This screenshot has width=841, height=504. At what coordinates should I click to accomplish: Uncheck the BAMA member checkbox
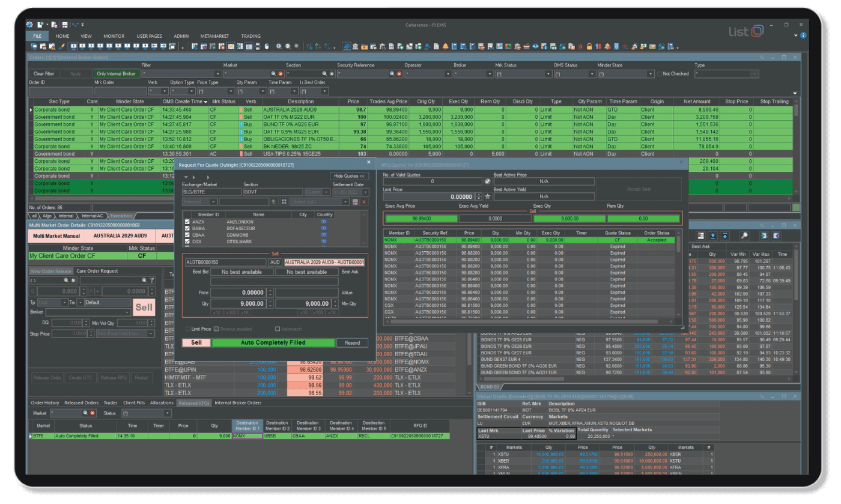(x=187, y=228)
